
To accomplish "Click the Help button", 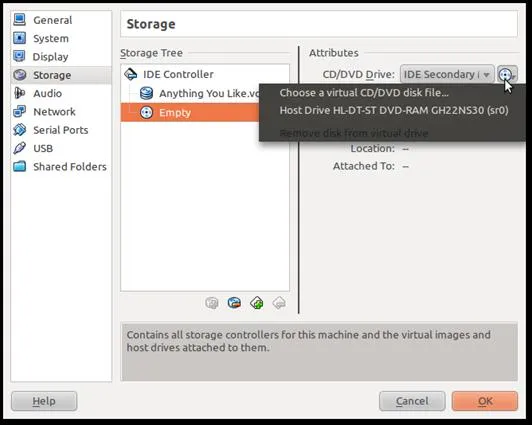I will point(44,401).
